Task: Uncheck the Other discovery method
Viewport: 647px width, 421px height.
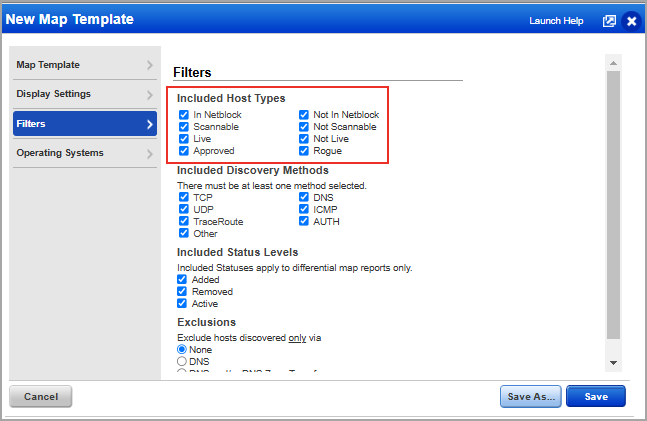Action: click(x=184, y=233)
